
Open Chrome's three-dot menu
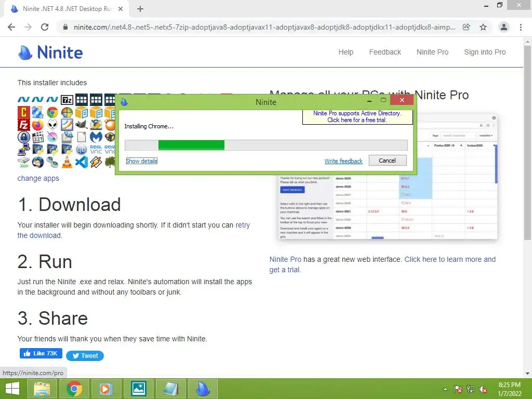point(521,27)
